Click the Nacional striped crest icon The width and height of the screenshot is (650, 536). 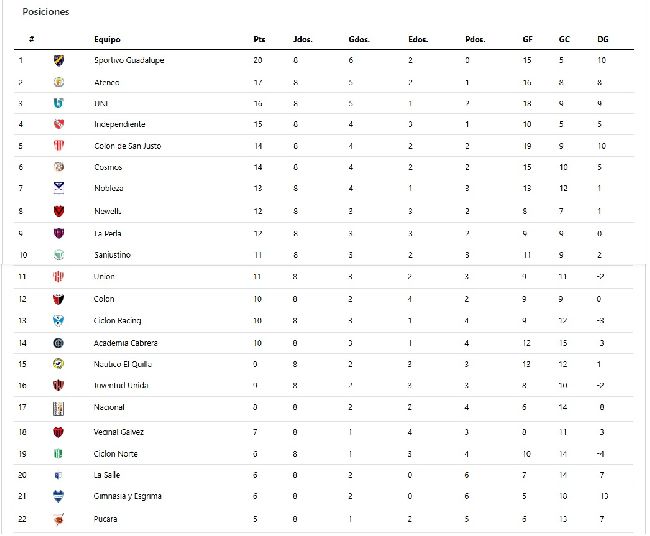58,408
